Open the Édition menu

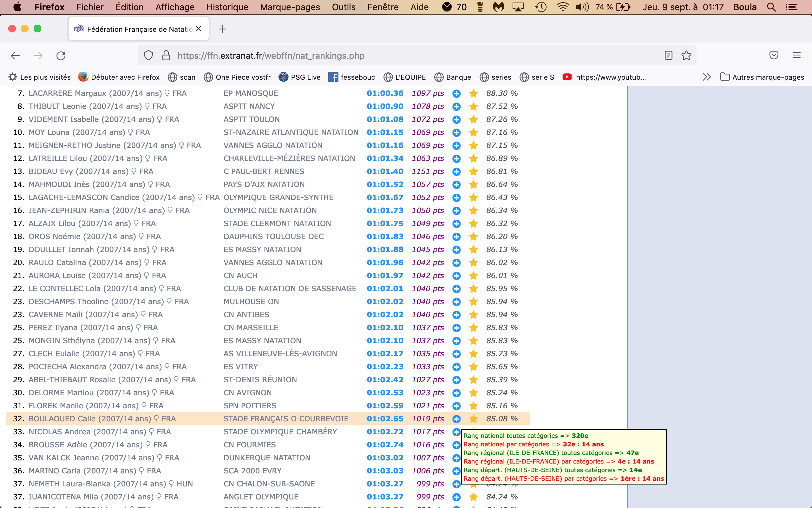(x=129, y=7)
